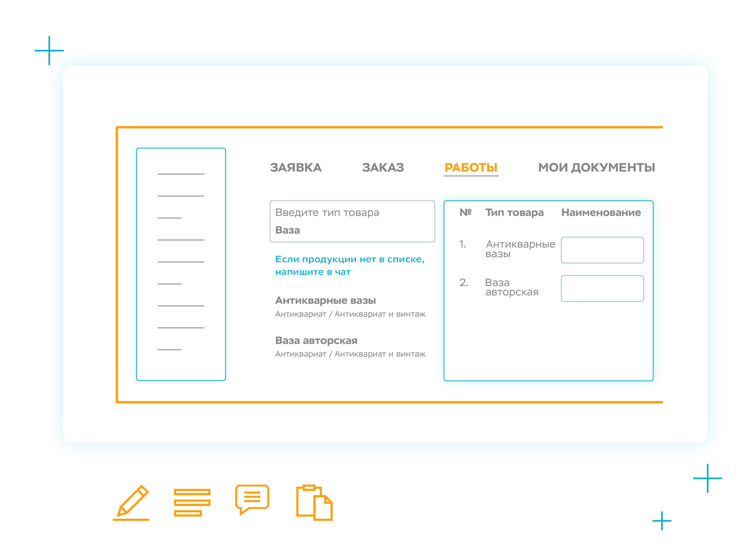Switch to the ЗАЯВКА tab
This screenshot has width=736, height=560.
pyautogui.click(x=296, y=168)
